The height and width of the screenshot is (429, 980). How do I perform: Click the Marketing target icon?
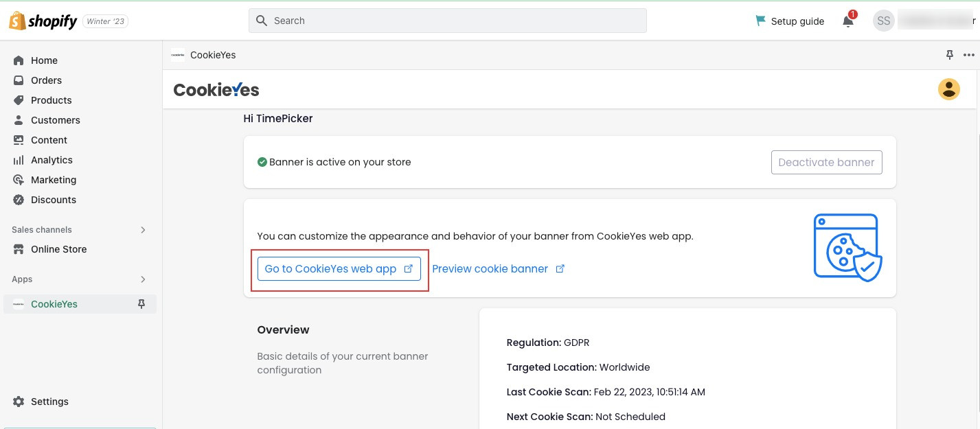[19, 180]
